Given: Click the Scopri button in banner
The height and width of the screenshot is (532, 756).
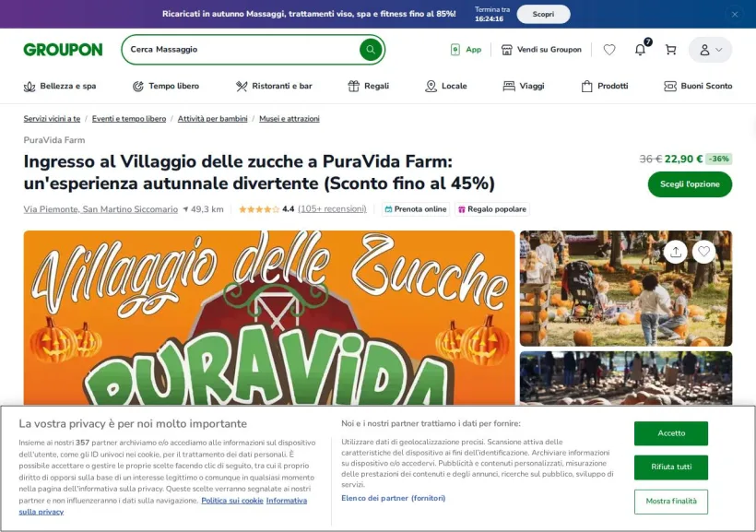Looking at the screenshot, I should tap(543, 15).
